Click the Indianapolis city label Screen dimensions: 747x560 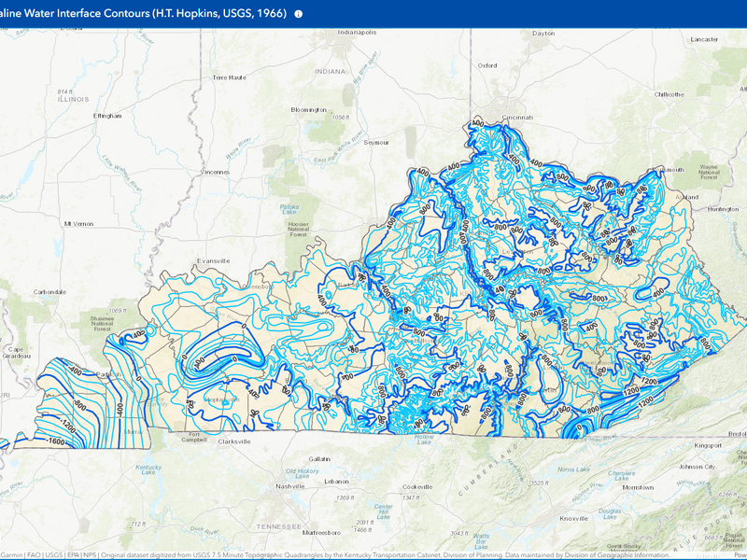click(x=357, y=33)
